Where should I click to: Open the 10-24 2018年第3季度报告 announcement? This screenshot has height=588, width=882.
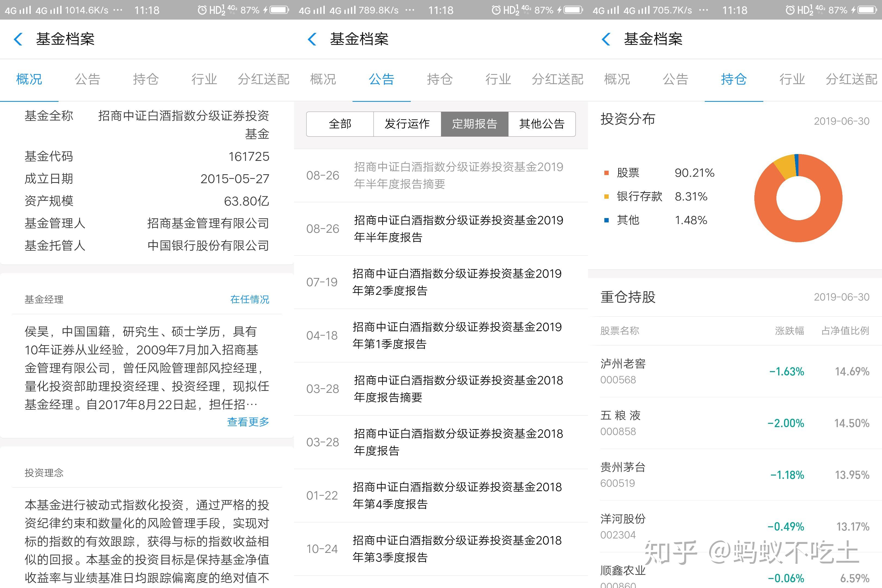[x=441, y=549]
